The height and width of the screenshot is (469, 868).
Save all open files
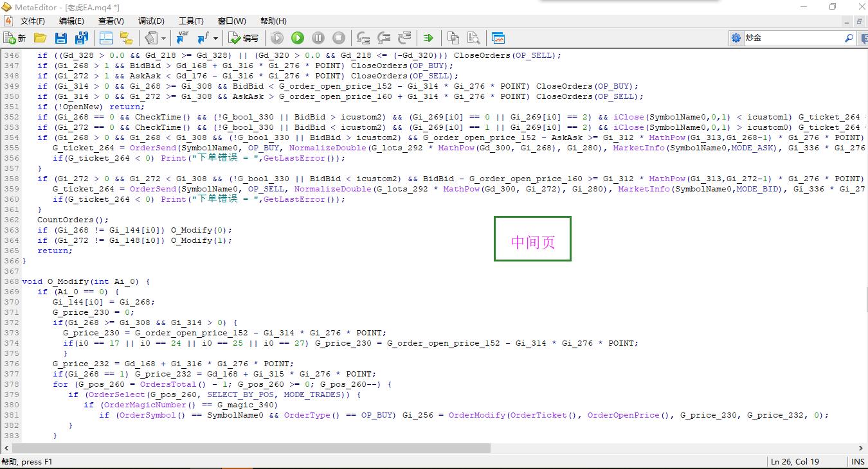click(x=80, y=38)
